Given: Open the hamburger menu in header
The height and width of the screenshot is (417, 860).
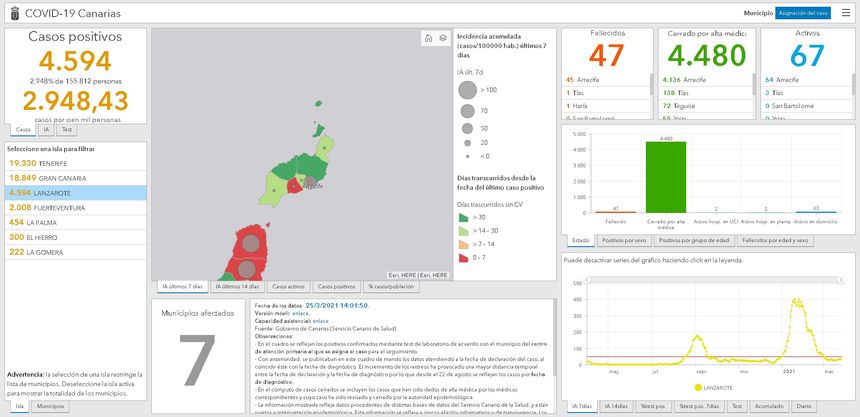Looking at the screenshot, I should (x=845, y=13).
